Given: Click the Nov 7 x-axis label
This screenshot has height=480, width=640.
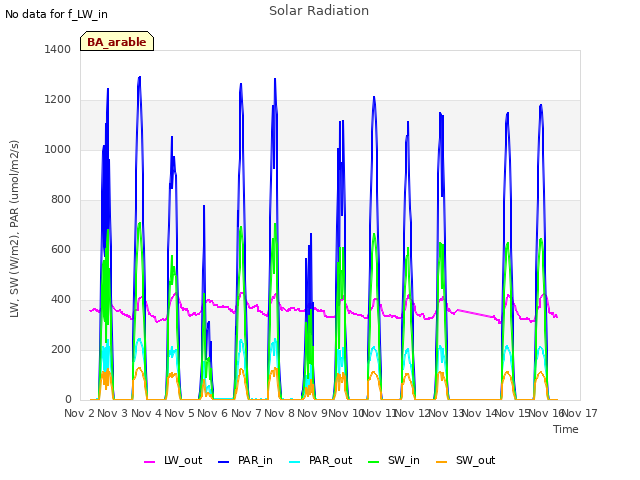Looking at the screenshot, I should click(x=246, y=413).
